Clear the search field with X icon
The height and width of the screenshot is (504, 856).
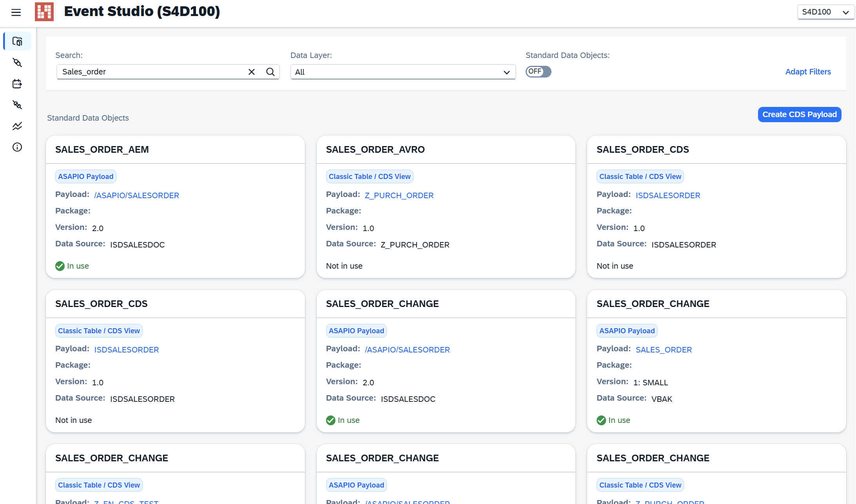pyautogui.click(x=252, y=72)
